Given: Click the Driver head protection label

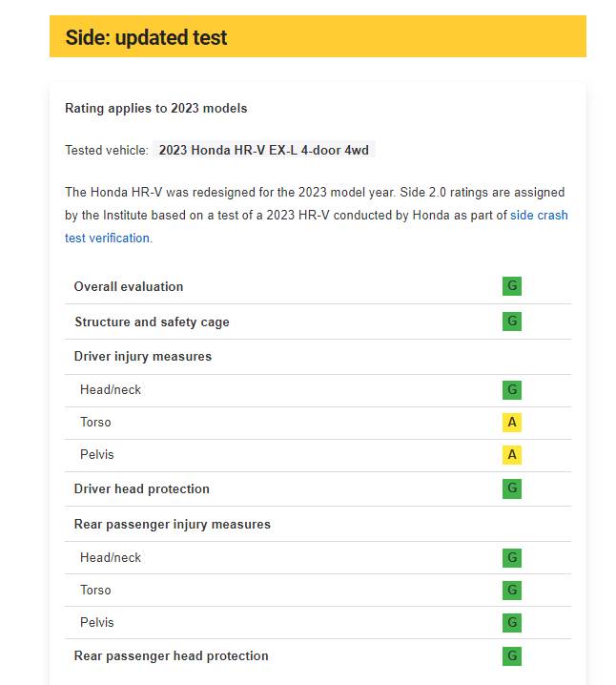Looking at the screenshot, I should 142,488.
